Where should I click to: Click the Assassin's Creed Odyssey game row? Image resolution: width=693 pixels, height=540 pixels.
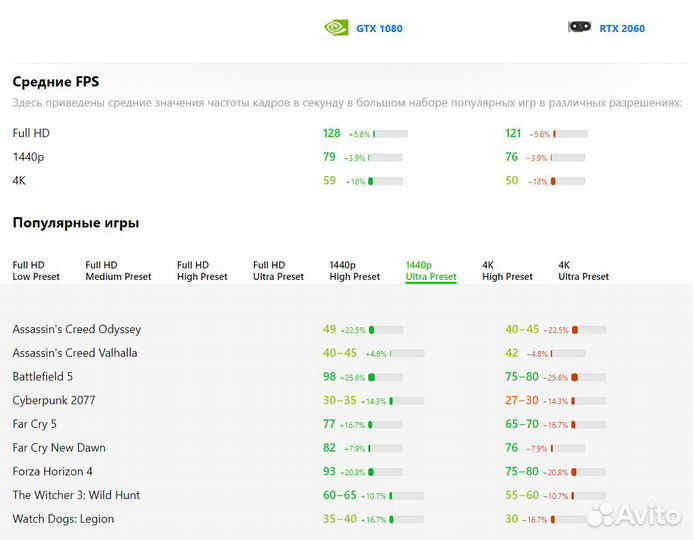coord(77,329)
